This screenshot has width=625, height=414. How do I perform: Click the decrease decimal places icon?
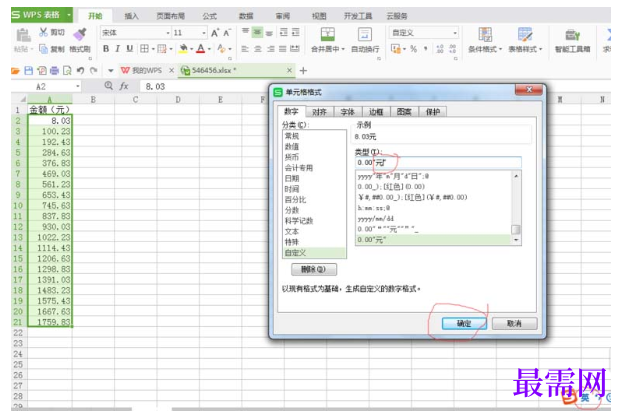click(x=452, y=49)
